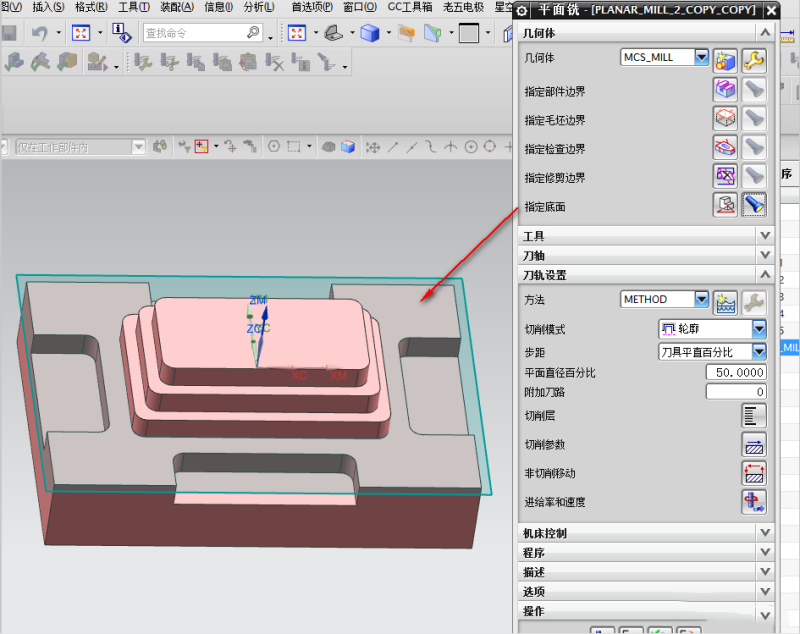
Task: Click the 平面直径百分比 value field
Action: pos(735,372)
